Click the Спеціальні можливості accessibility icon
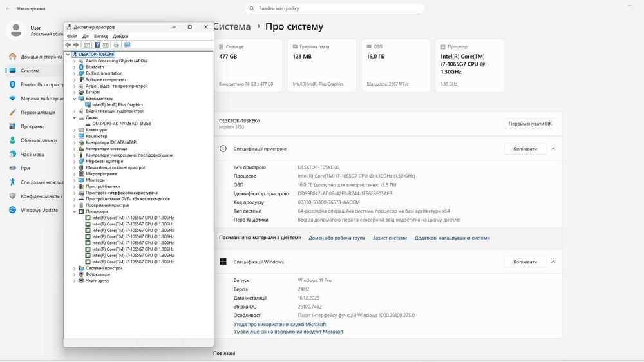The width and height of the screenshot is (644, 362). pyautogui.click(x=13, y=182)
